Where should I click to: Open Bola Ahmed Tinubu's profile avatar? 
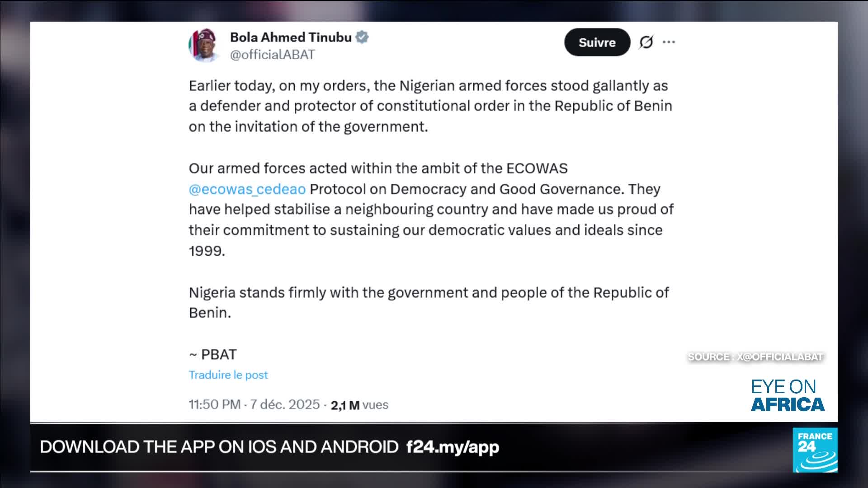[204, 45]
